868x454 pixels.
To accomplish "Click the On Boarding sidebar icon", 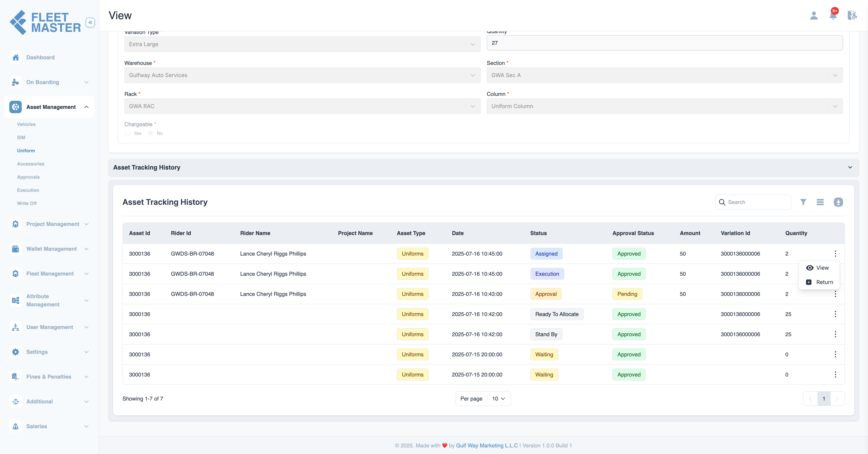I will (16, 82).
